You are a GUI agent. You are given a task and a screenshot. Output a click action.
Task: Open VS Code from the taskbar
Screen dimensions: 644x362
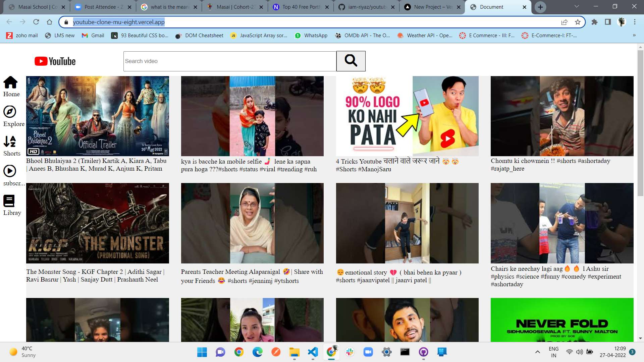(313, 352)
